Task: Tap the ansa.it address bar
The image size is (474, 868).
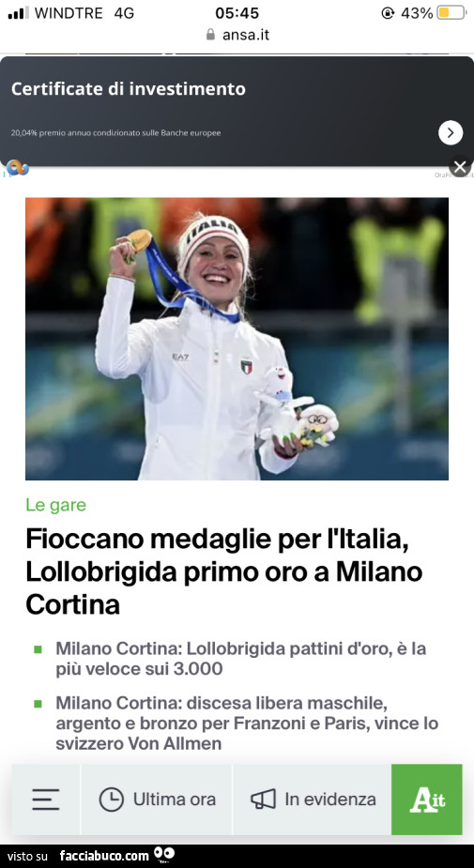Action: pos(237,35)
